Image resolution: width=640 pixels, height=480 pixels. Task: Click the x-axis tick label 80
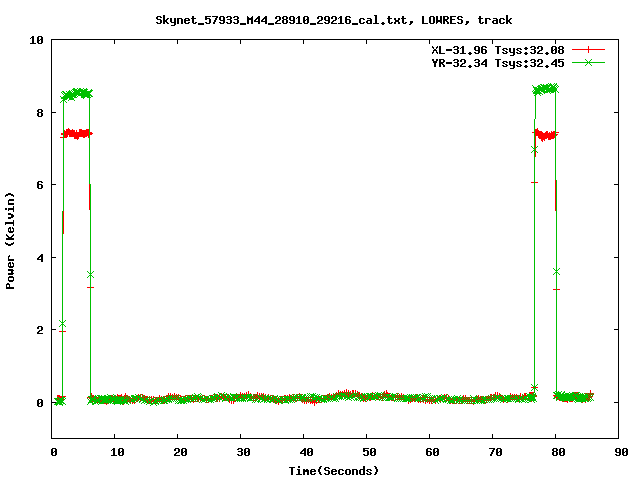558,452
